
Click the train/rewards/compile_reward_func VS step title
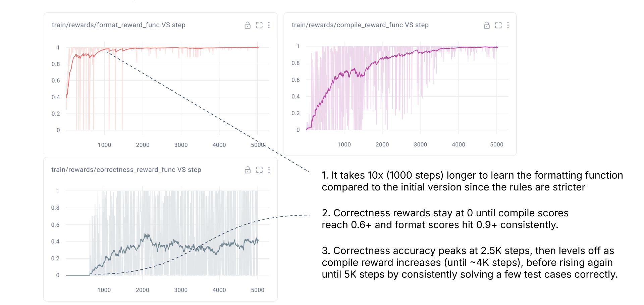pyautogui.click(x=360, y=25)
